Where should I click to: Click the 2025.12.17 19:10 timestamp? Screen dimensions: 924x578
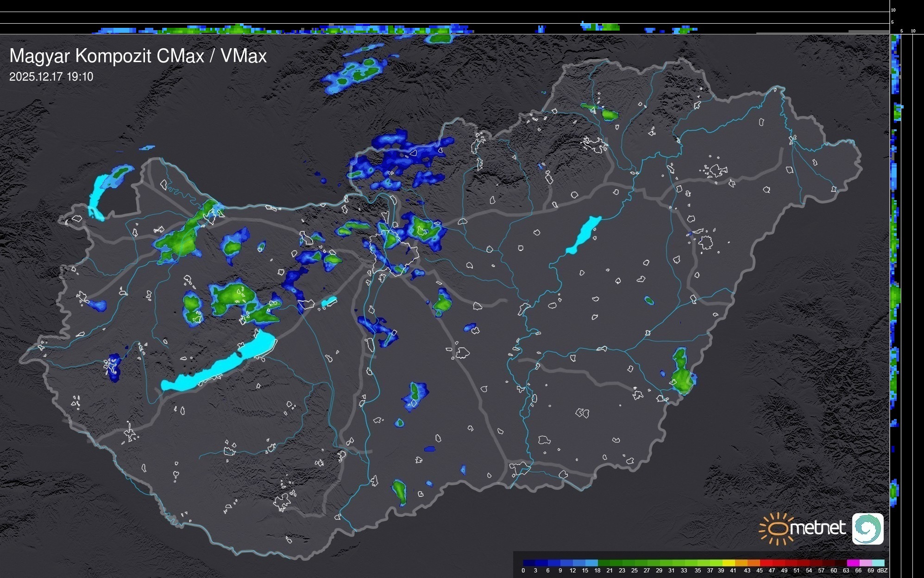(x=51, y=77)
